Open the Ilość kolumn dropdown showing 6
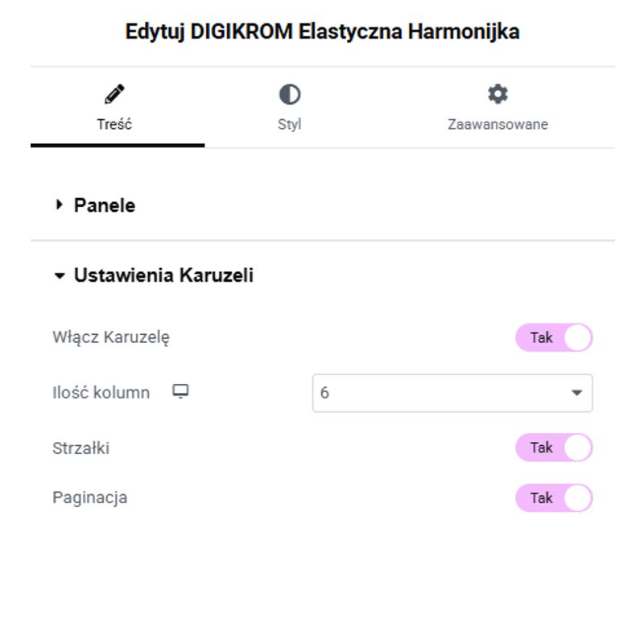This screenshot has height=644, width=644. click(452, 393)
